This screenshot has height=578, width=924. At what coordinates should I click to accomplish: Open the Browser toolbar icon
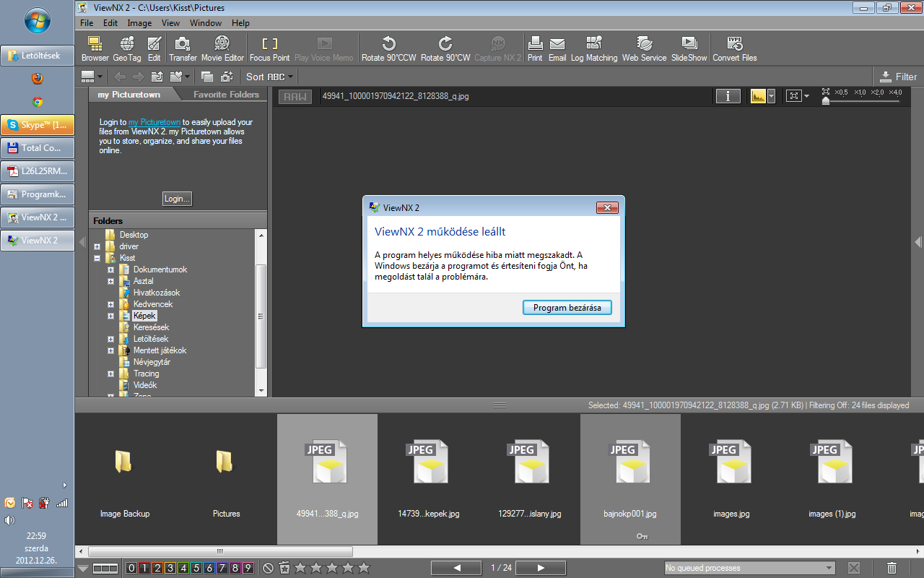pos(95,48)
